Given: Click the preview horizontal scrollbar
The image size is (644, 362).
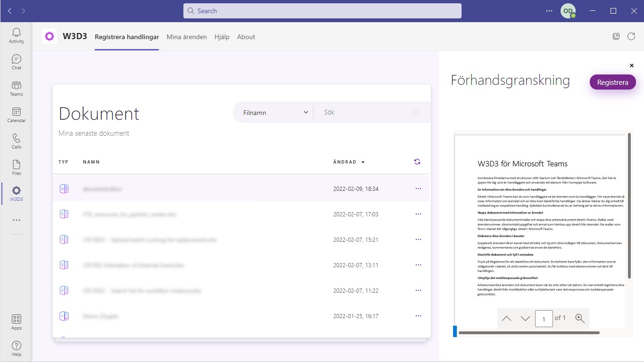Looking at the screenshot, I should [529, 333].
